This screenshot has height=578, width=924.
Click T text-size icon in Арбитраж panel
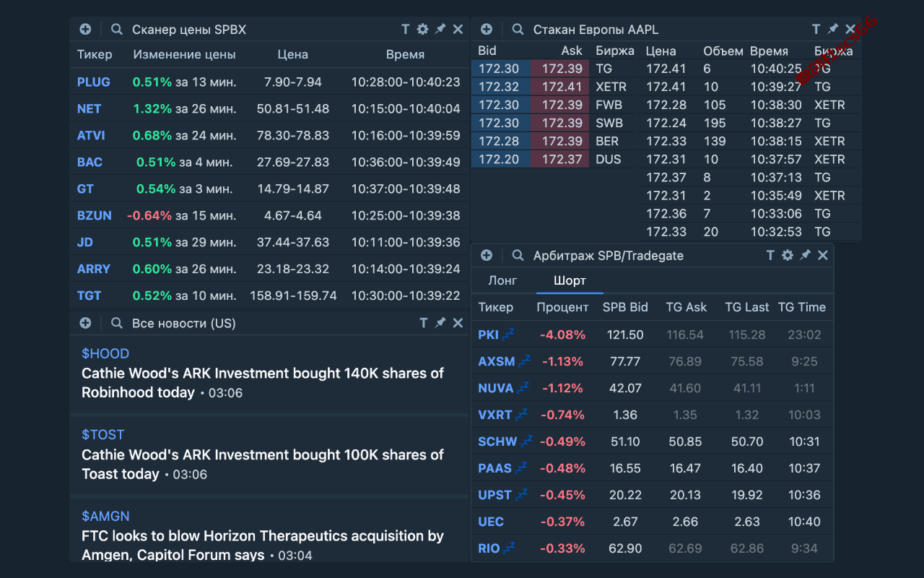[x=770, y=255]
